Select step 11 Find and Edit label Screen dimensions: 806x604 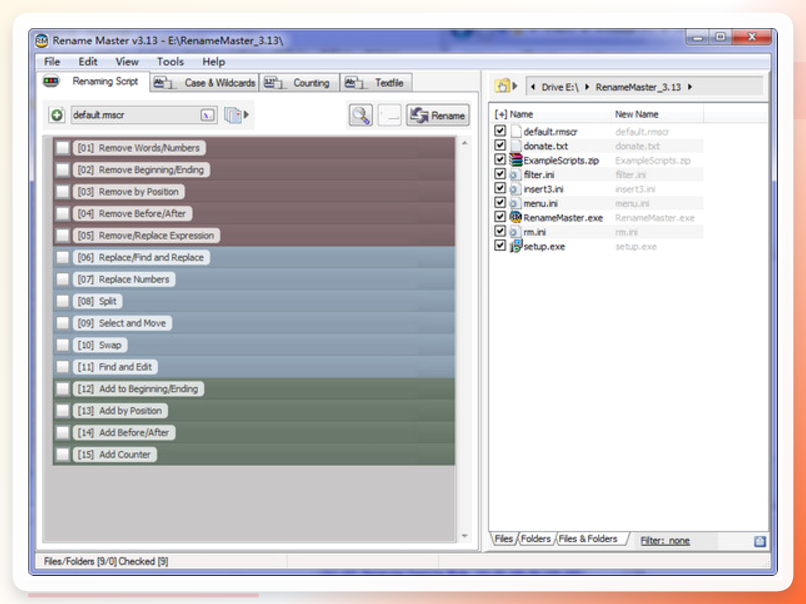[115, 367]
